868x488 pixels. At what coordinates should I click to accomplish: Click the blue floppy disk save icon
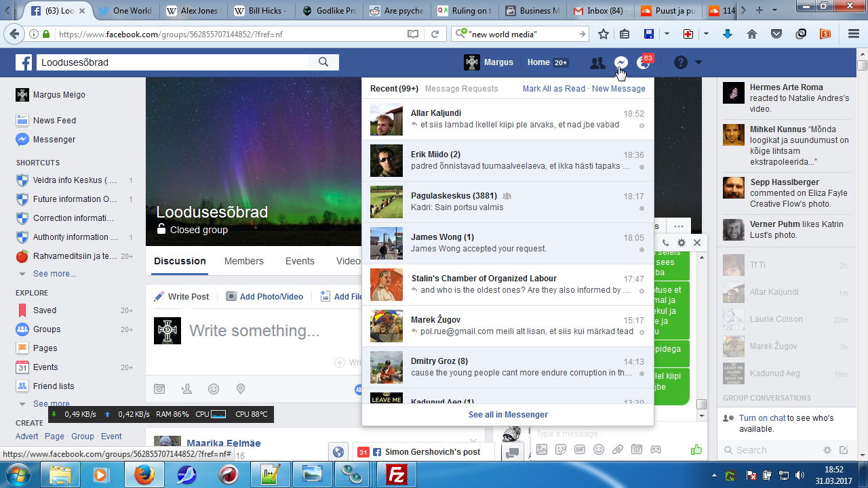click(x=649, y=34)
